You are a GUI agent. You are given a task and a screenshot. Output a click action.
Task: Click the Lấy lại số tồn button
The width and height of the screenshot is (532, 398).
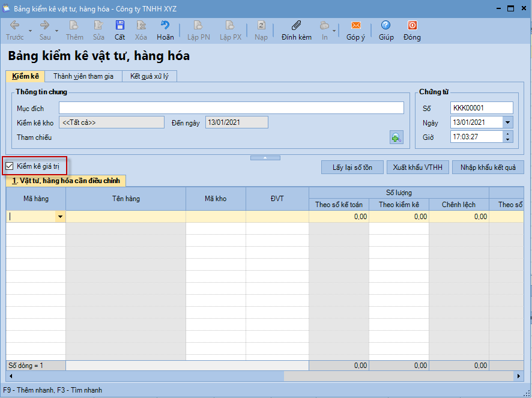point(352,167)
